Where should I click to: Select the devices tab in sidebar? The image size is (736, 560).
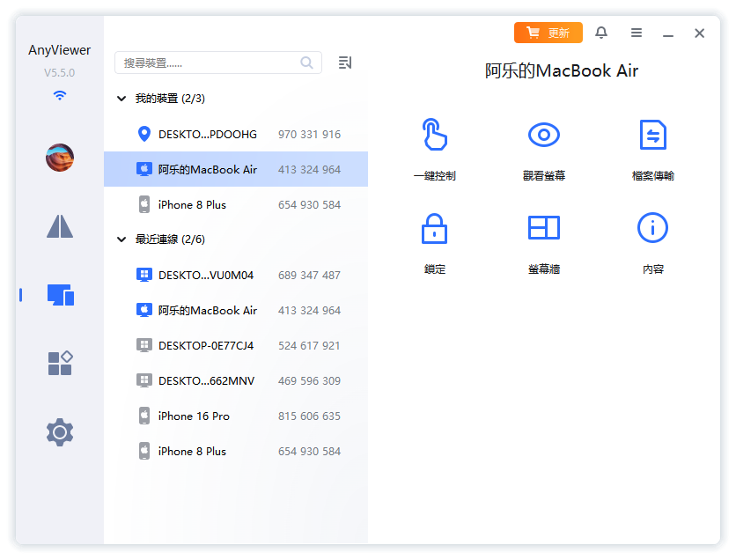point(60,295)
